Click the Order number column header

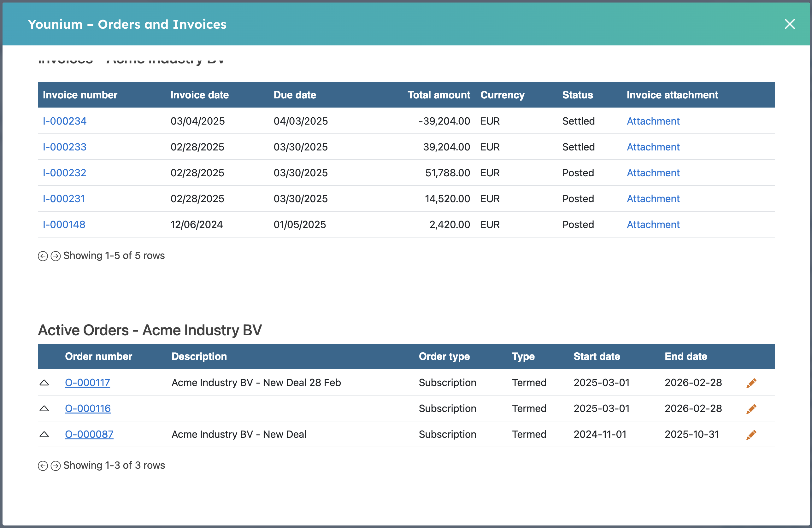(x=98, y=356)
